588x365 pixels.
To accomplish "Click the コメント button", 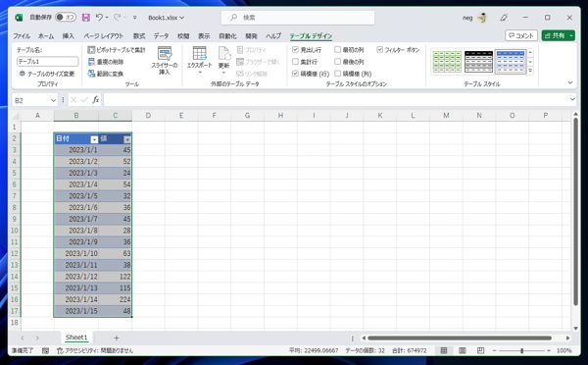I will tap(521, 35).
